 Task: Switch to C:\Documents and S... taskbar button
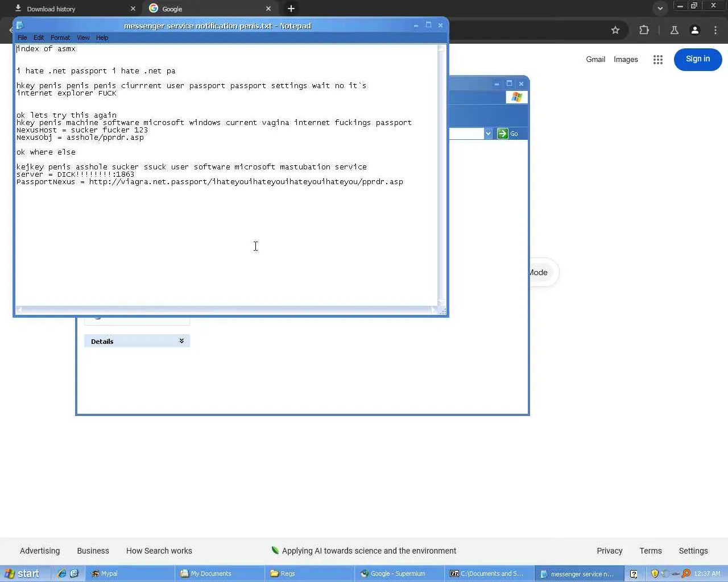click(490, 573)
